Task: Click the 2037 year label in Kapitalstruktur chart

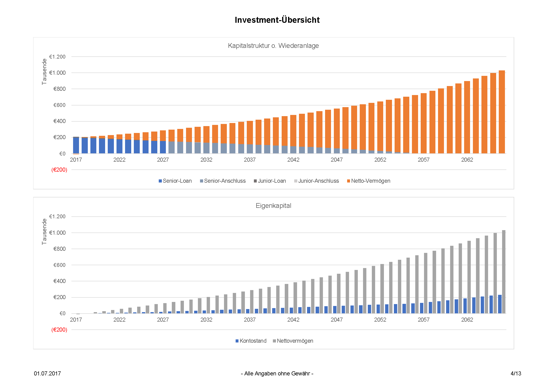Action: pyautogui.click(x=250, y=160)
